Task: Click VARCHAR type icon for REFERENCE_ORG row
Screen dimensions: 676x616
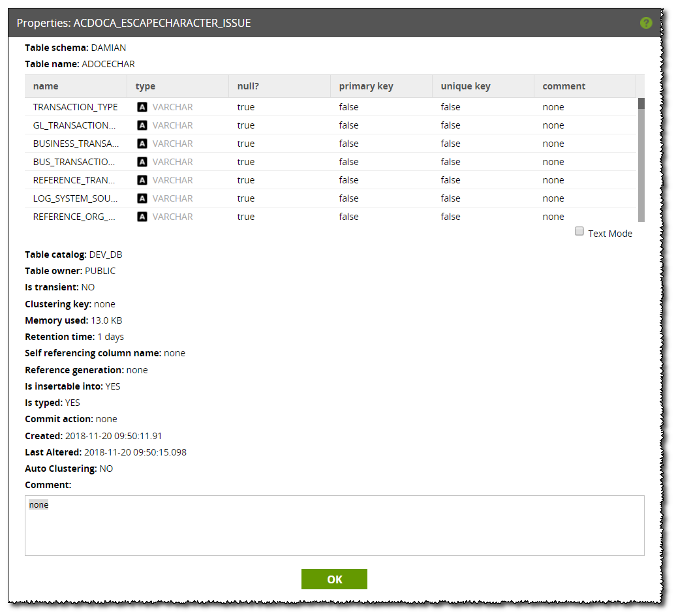Action: point(142,217)
